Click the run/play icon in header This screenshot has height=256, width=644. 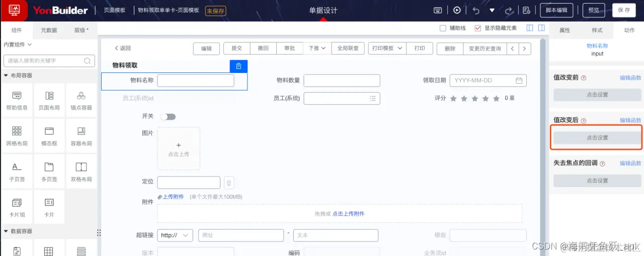point(457,10)
